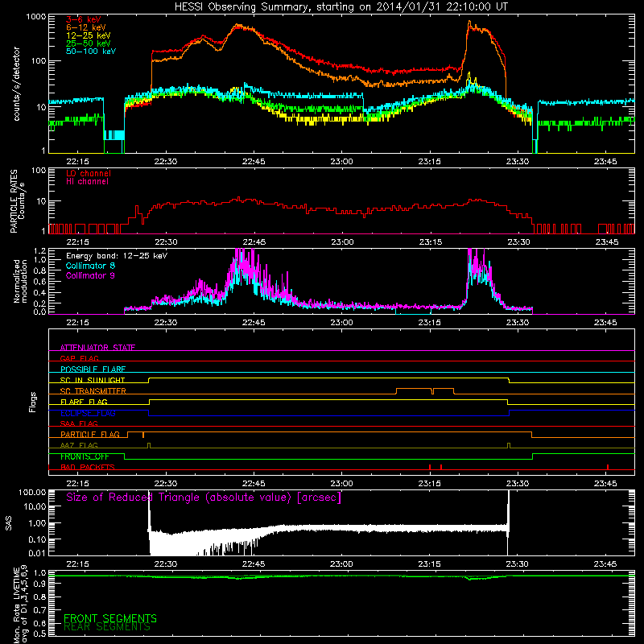644x644 pixels.
Task: Click the SAA FLAG label
Action: click(79, 423)
